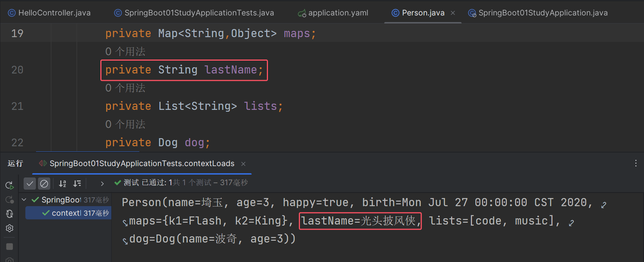Toggle auto-test icon in the run sidebar

(x=10, y=214)
